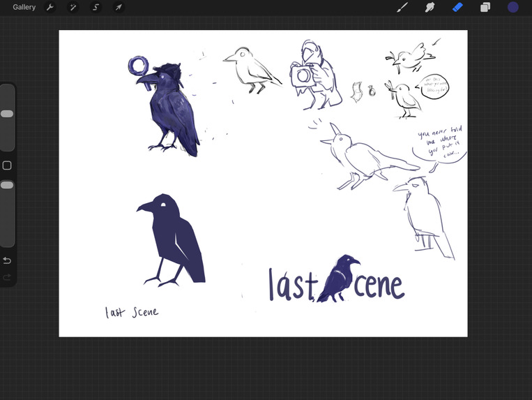Return to the Gallery
Screen dimensions: 532x400
click(24, 7)
